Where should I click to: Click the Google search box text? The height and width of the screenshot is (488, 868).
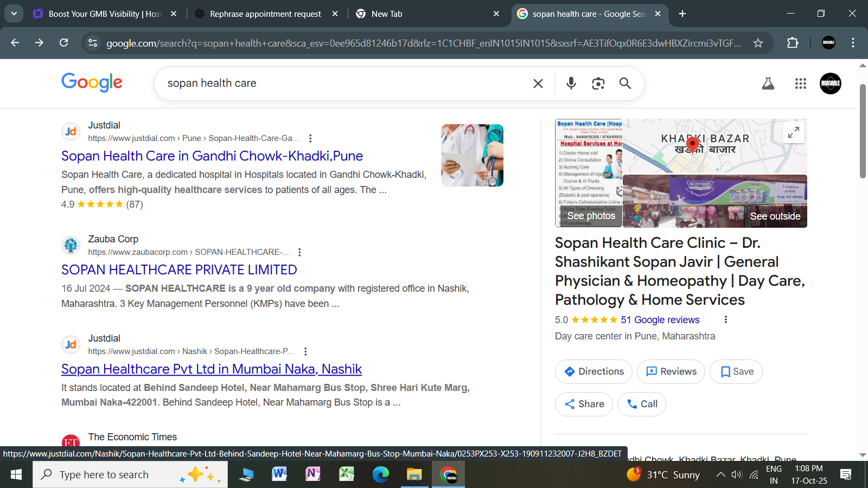pyautogui.click(x=212, y=84)
